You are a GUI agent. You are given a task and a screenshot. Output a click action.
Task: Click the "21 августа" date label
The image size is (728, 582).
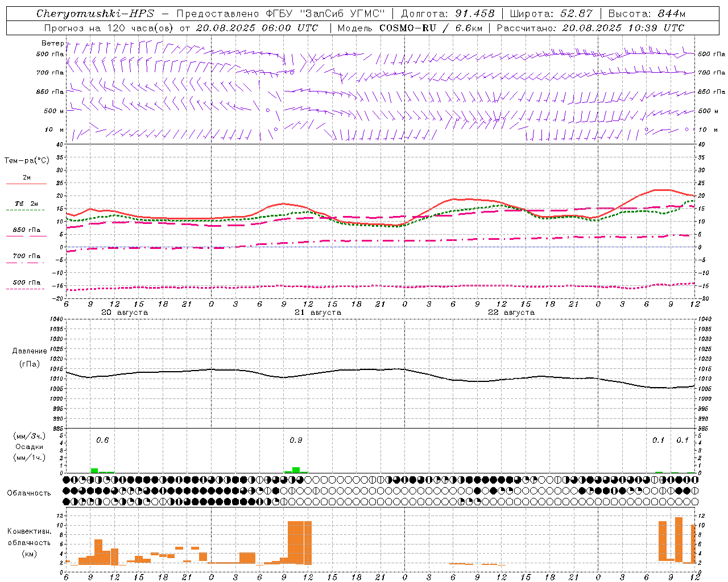click(x=318, y=313)
